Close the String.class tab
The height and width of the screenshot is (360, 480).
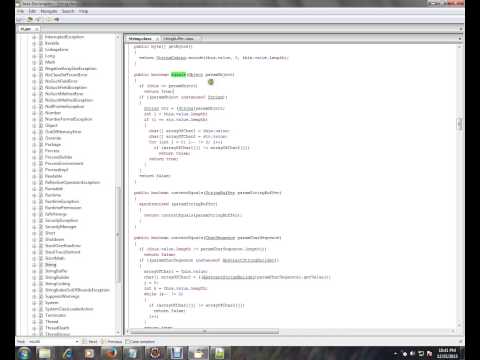157,39
